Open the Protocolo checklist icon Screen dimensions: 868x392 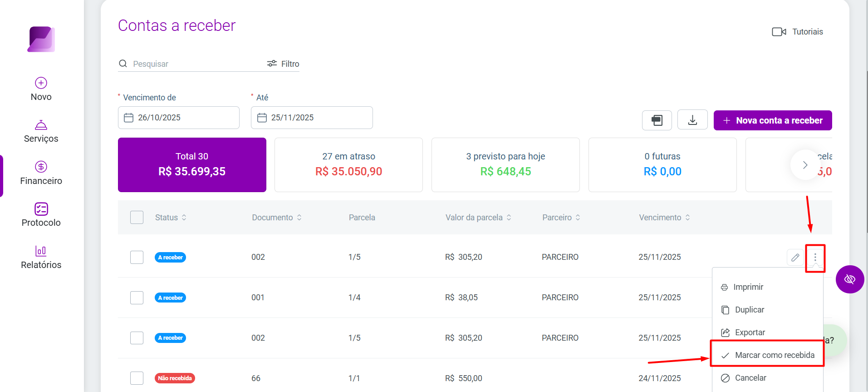41,209
